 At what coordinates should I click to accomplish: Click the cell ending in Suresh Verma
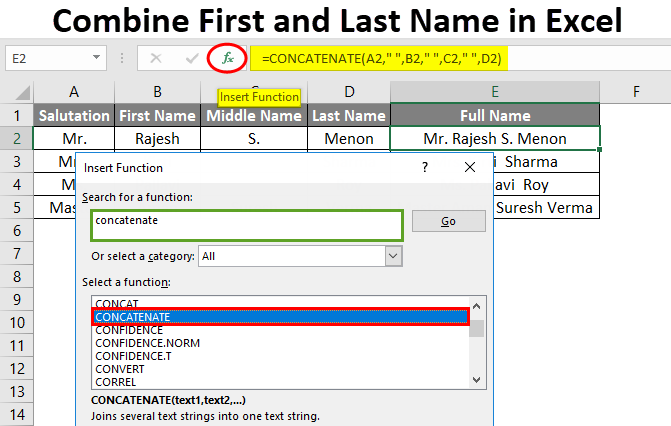(x=546, y=208)
